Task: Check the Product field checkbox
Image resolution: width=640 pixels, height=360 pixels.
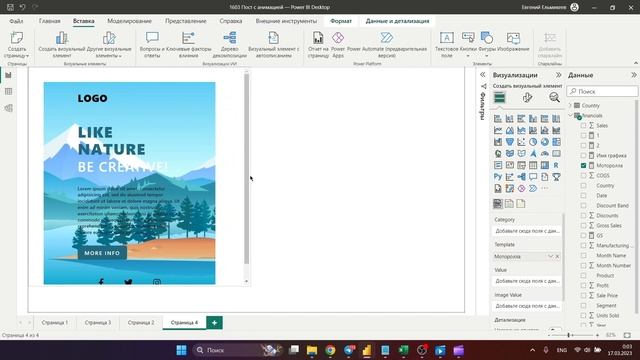Action: click(583, 276)
